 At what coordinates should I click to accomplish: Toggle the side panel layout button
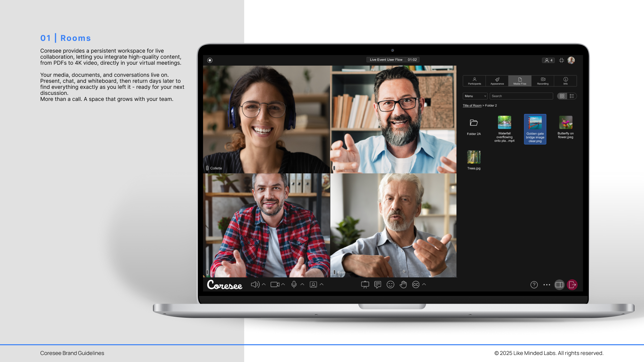click(559, 285)
